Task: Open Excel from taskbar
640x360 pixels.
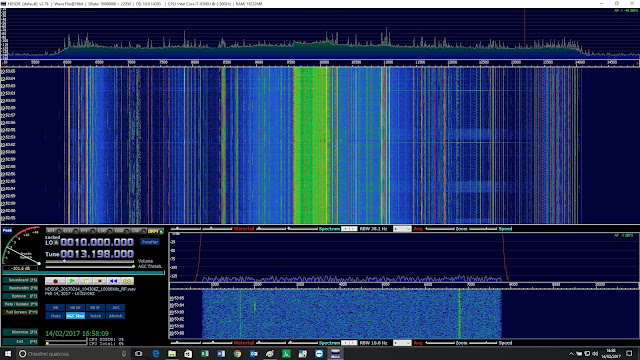Action: pyautogui.click(x=204, y=353)
